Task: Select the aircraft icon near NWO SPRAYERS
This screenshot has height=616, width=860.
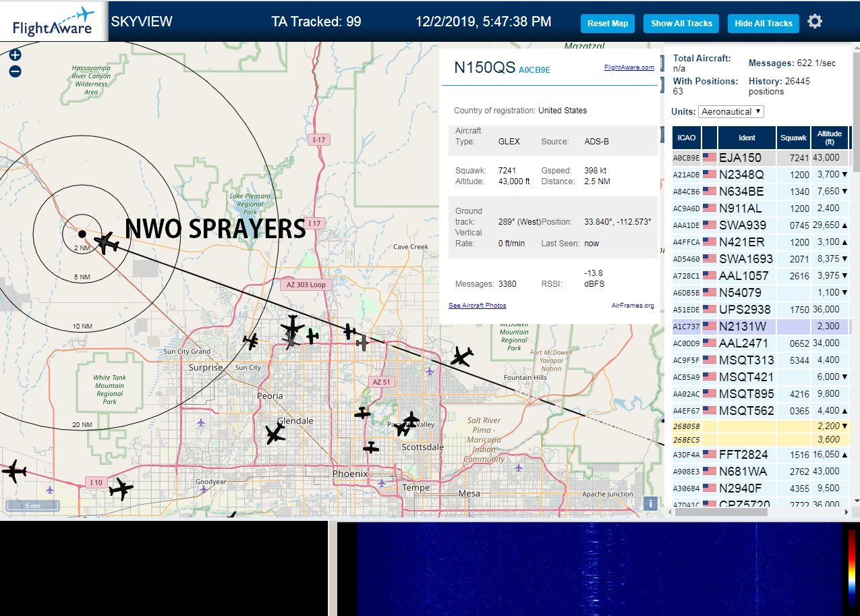Action: [x=107, y=242]
